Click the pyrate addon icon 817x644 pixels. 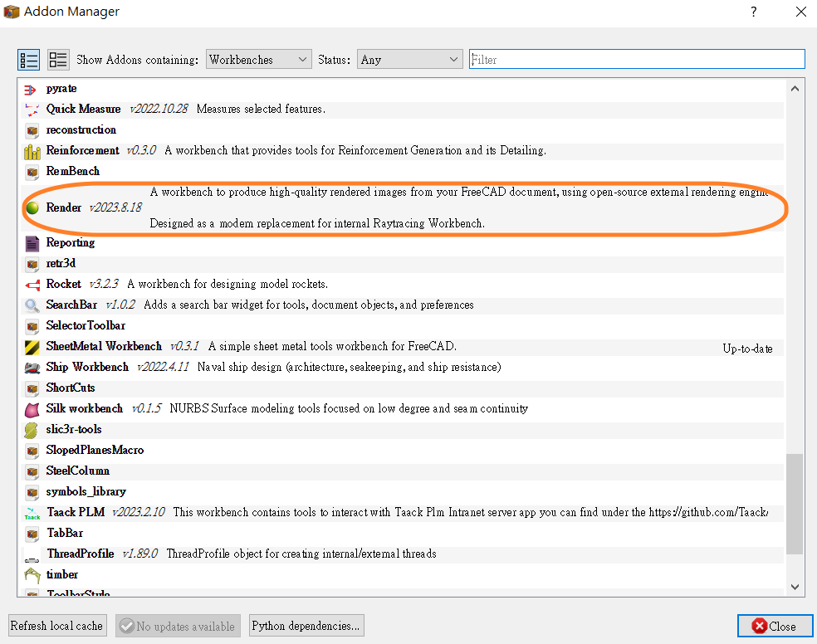pos(31,90)
